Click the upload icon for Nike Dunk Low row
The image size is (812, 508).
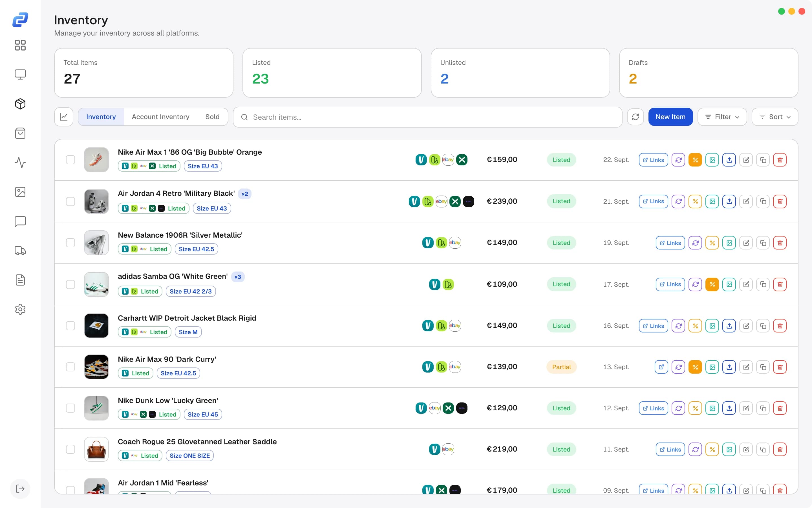point(729,408)
